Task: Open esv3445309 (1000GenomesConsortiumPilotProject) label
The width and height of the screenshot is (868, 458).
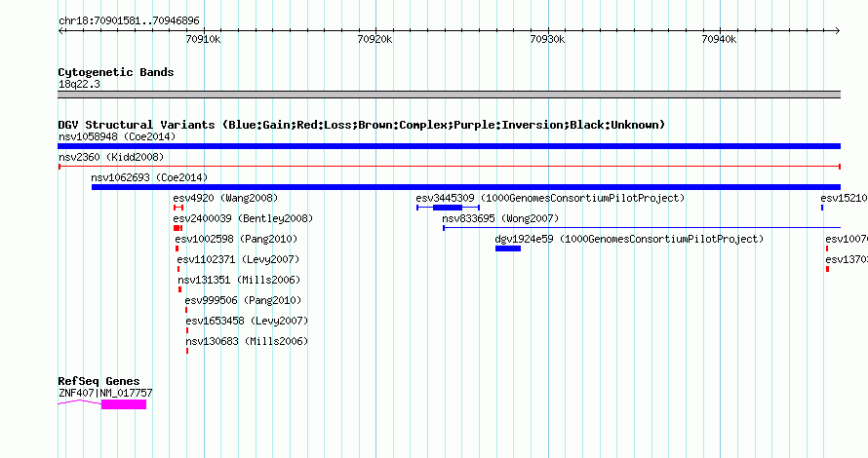Action: (x=550, y=198)
